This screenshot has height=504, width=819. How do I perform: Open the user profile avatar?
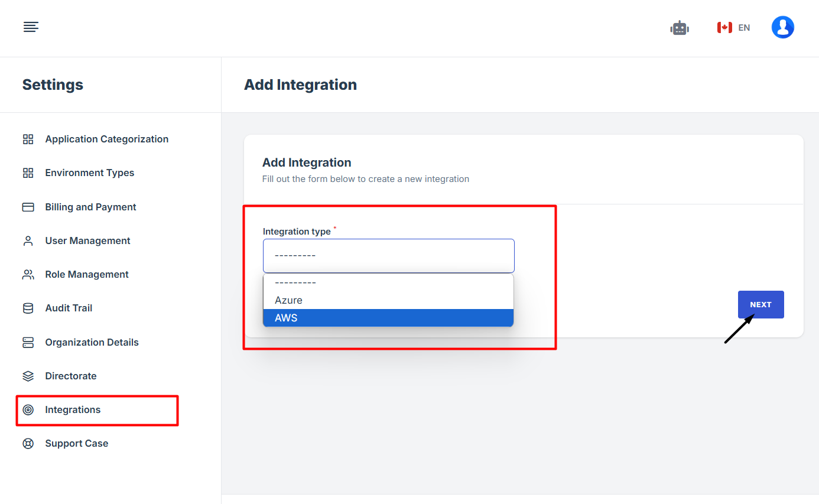[x=782, y=27]
